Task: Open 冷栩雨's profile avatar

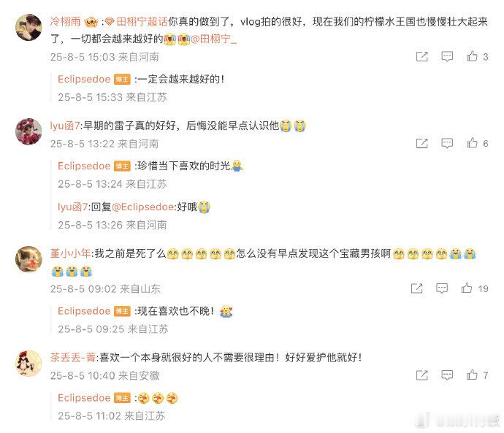Action: (x=28, y=27)
